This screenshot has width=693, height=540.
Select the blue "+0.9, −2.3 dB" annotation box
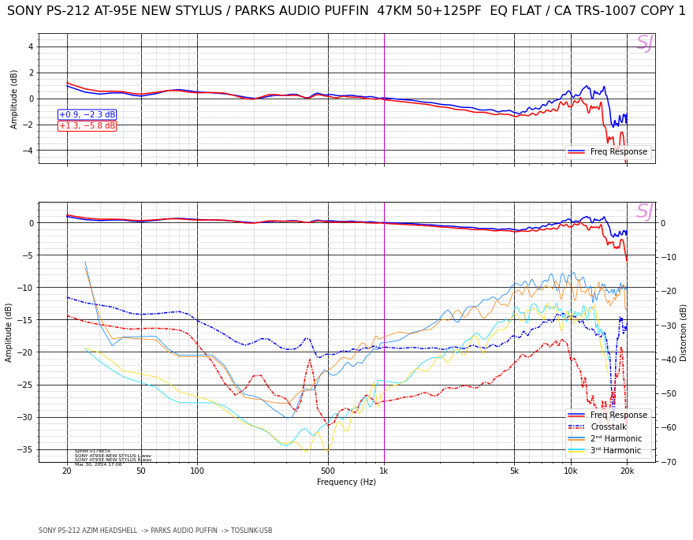click(x=87, y=114)
